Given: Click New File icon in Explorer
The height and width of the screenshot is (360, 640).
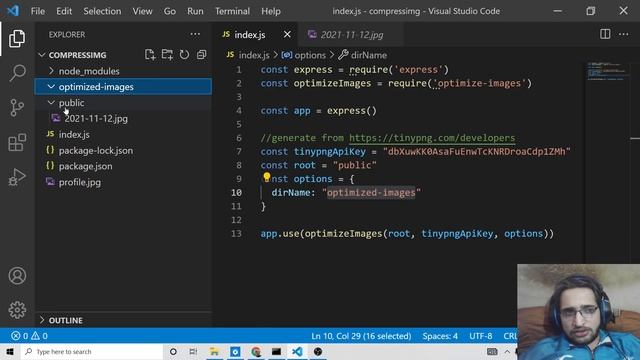Looking at the screenshot, I should (x=150, y=55).
